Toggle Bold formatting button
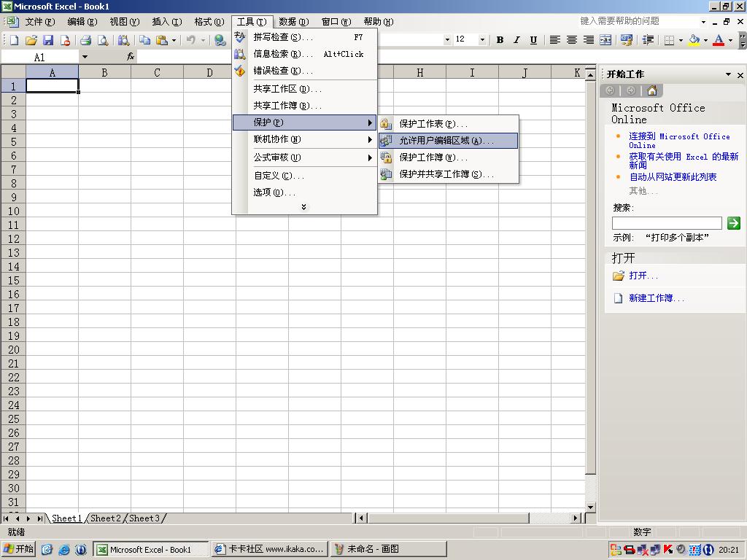 click(500, 40)
